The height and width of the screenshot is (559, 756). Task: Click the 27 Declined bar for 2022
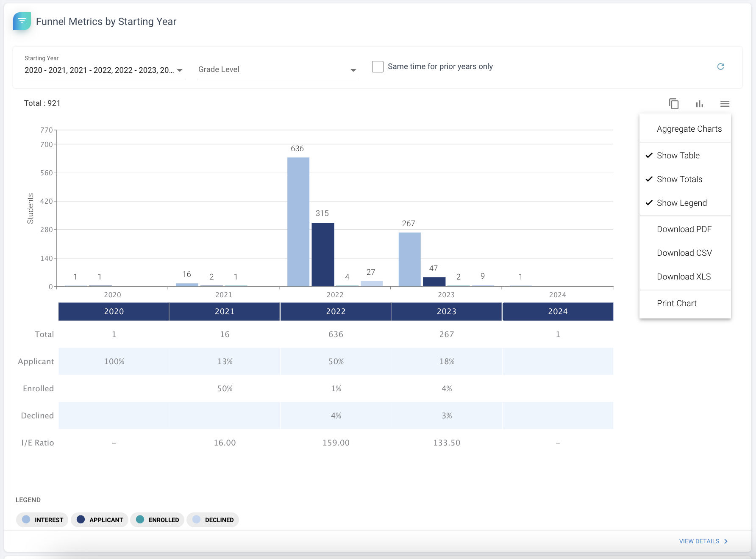point(372,284)
